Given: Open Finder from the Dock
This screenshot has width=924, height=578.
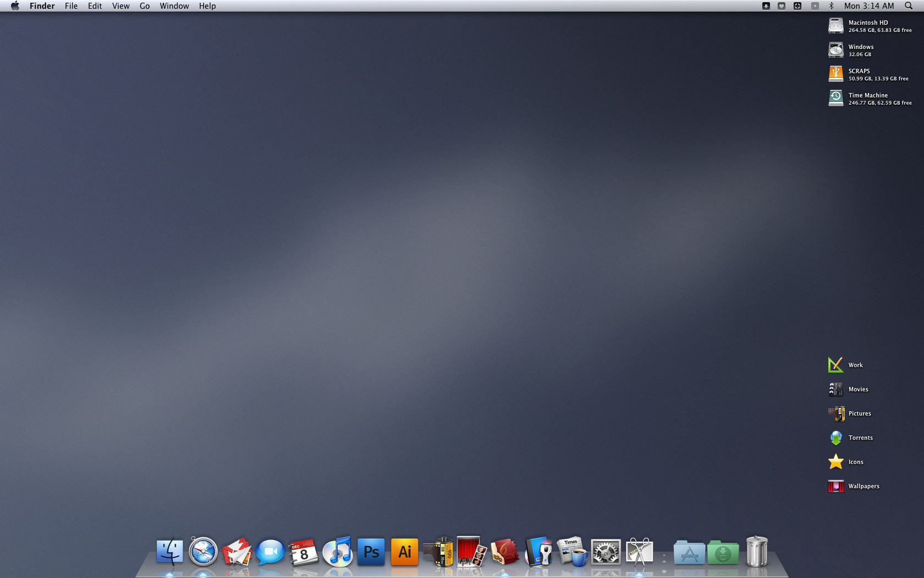Looking at the screenshot, I should (x=169, y=552).
